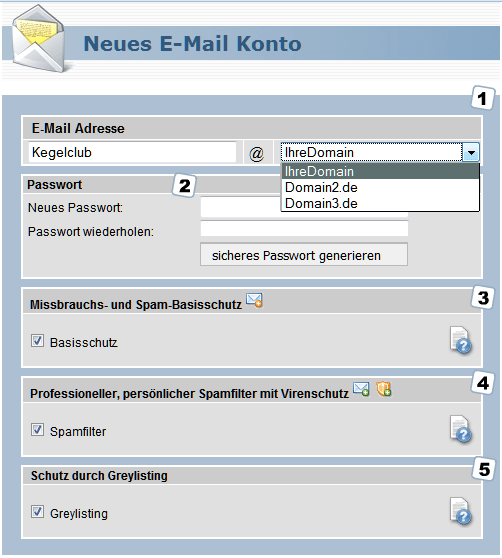Click the E-Mail Adresse section heading
The height and width of the screenshot is (558, 502).
(x=78, y=128)
